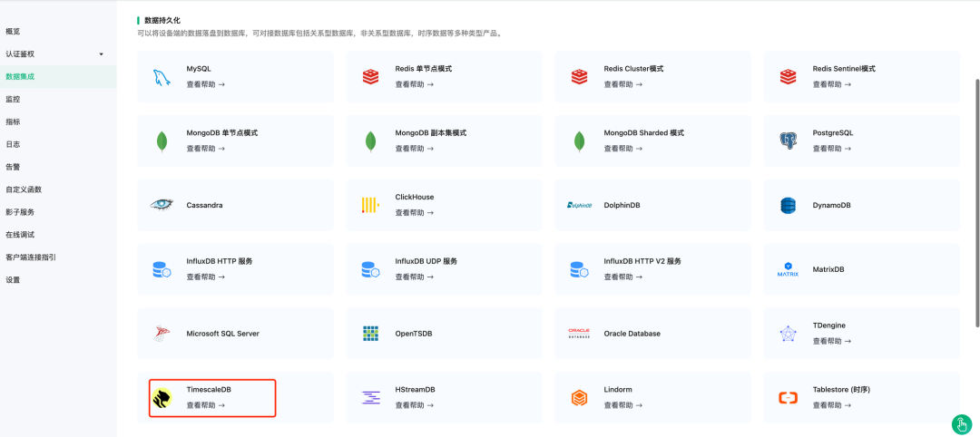The image size is (980, 437).
Task: Click the DolphinDB card title
Action: click(622, 206)
